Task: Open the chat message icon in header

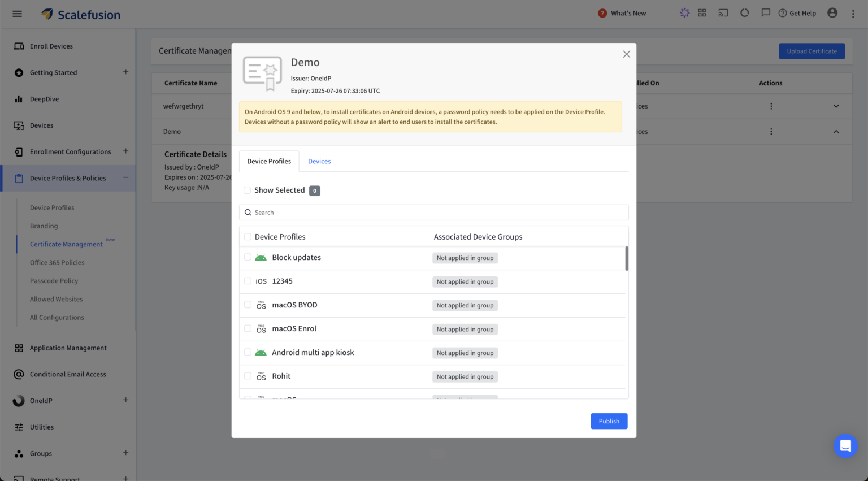Action: pos(766,13)
